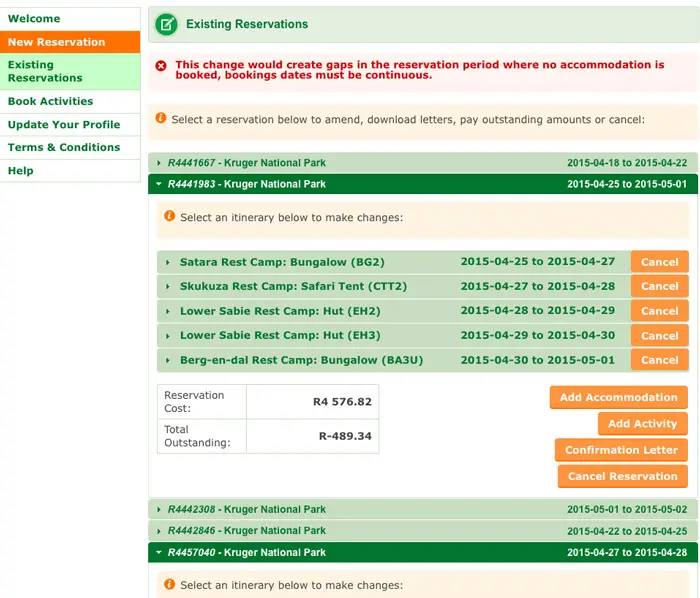Click the Existing Reservations edit icon in the header
The height and width of the screenshot is (598, 700).
166,24
